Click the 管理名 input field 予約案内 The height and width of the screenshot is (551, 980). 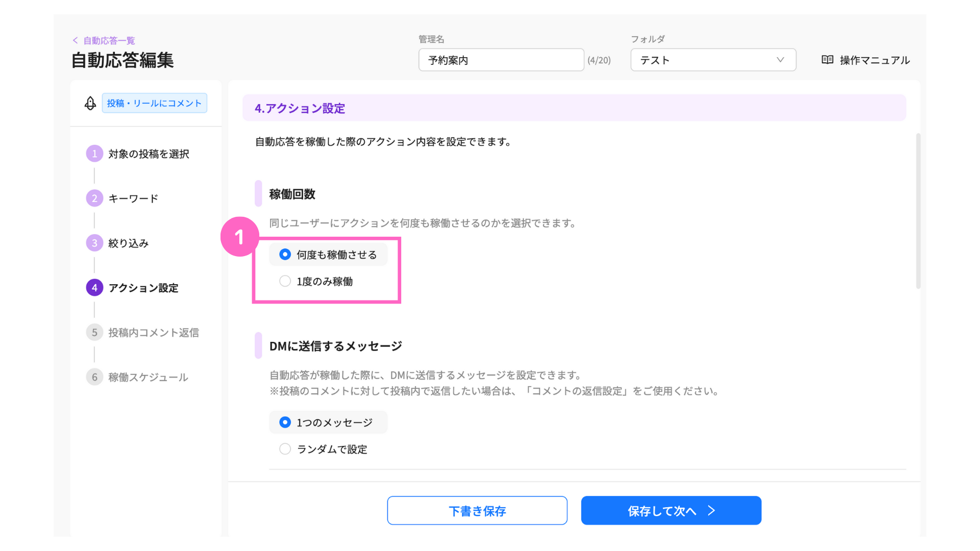coord(501,60)
